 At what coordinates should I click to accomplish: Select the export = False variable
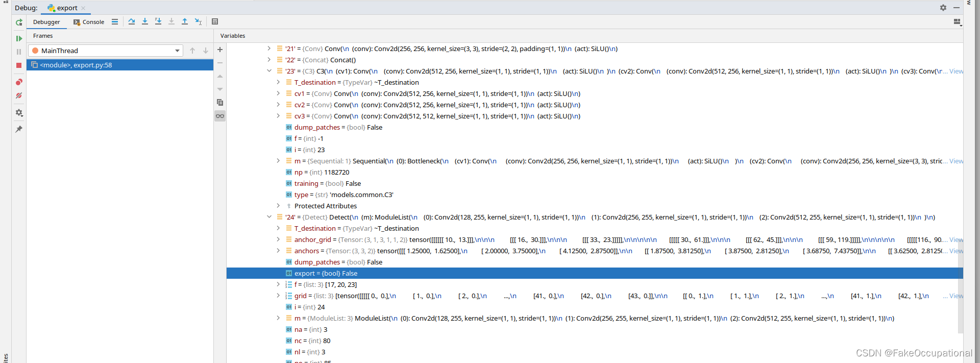pos(595,273)
